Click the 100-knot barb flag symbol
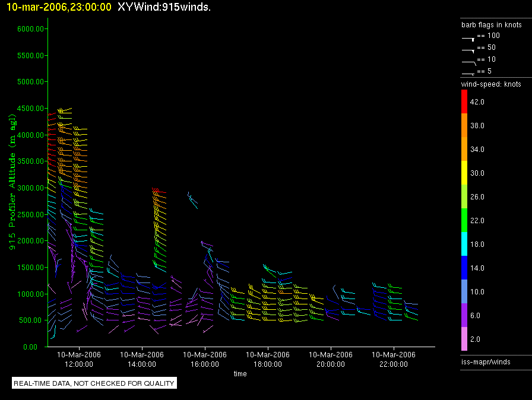532x400 pixels. click(468, 37)
